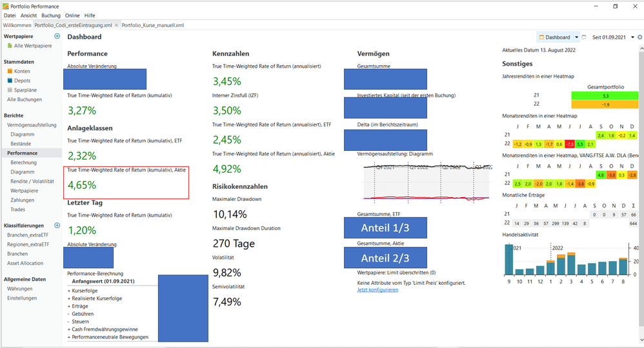Click the dashboard vertical scrollbar down arrow
The height and width of the screenshot is (348, 644).
(x=641, y=340)
